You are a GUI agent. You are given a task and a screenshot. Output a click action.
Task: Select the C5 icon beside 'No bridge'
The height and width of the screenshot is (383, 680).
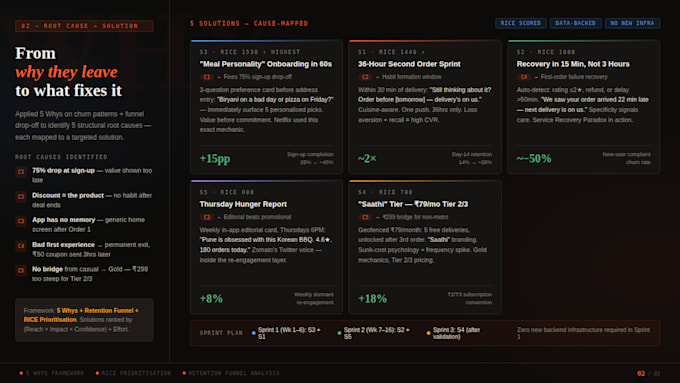(21, 270)
